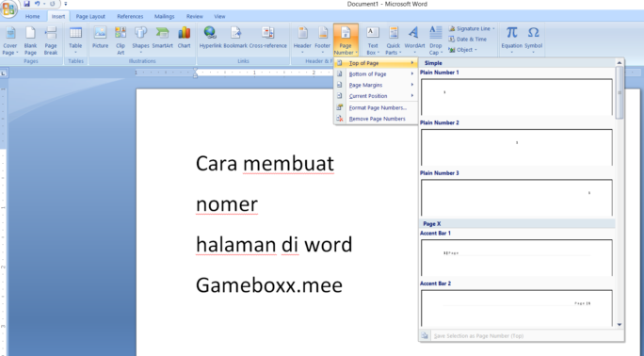Screen dimensions: 644x356
Task: Open the Header gallery
Action: point(302,40)
